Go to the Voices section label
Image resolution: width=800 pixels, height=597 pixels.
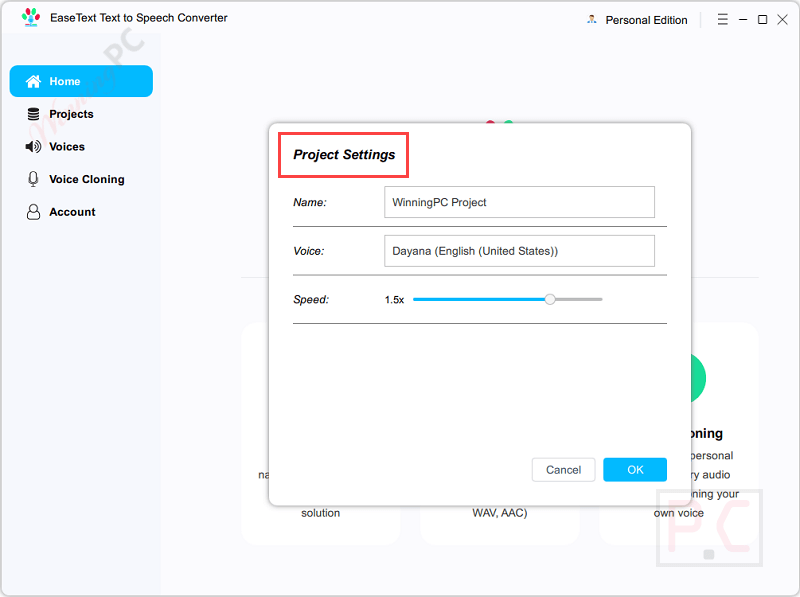pos(67,146)
